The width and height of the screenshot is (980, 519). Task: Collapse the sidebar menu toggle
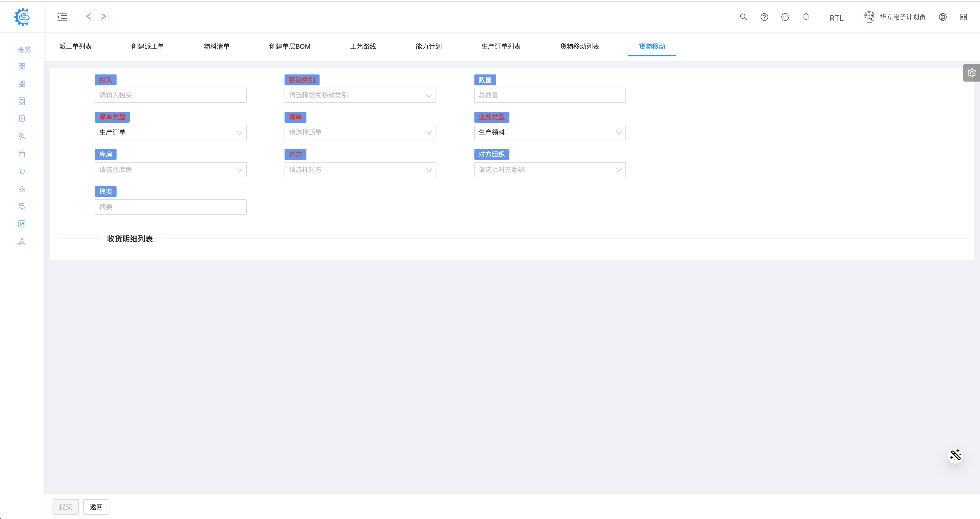coord(62,17)
